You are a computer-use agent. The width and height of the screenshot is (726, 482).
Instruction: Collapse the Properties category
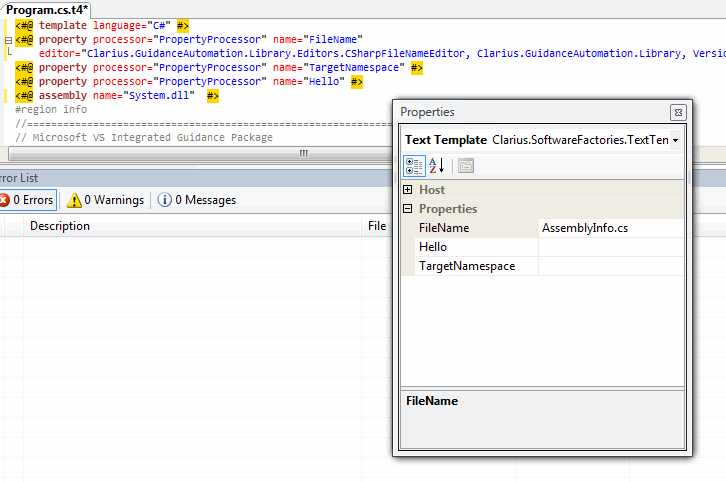point(407,209)
